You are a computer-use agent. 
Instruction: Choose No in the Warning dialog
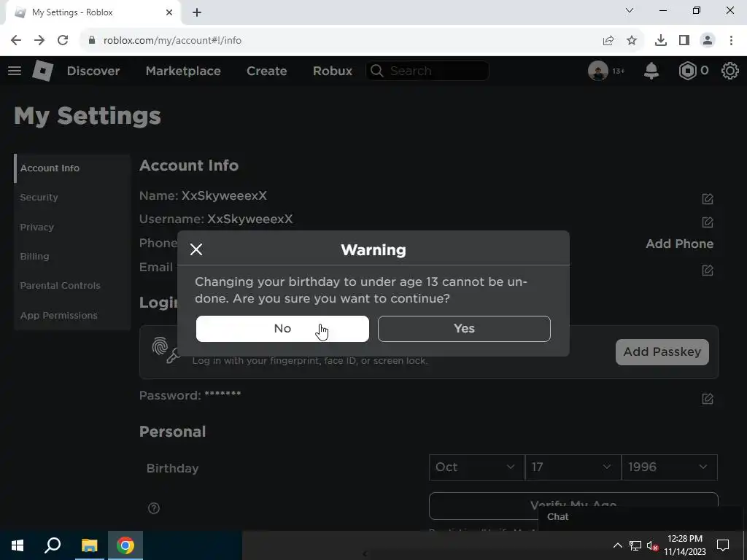point(282,329)
